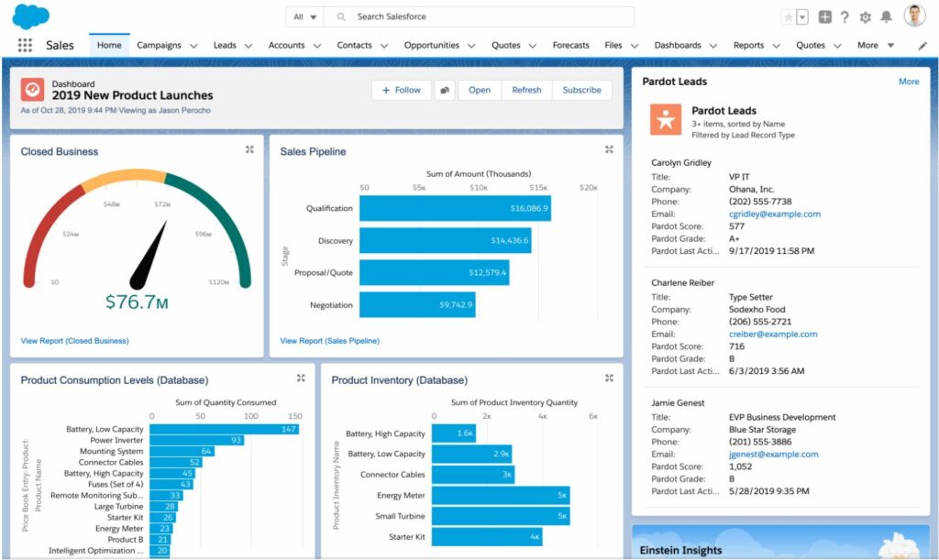
Task: Refresh the dashboard
Action: (x=526, y=90)
